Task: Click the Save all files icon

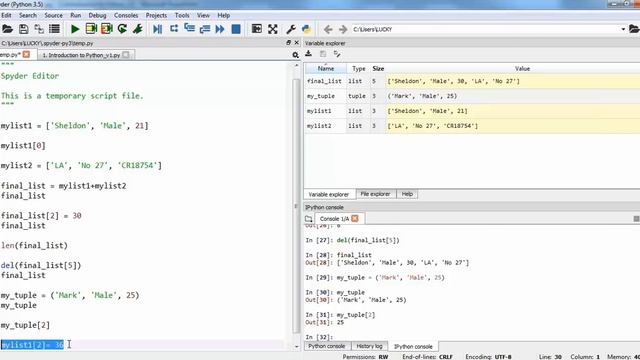Action: pos(39,29)
